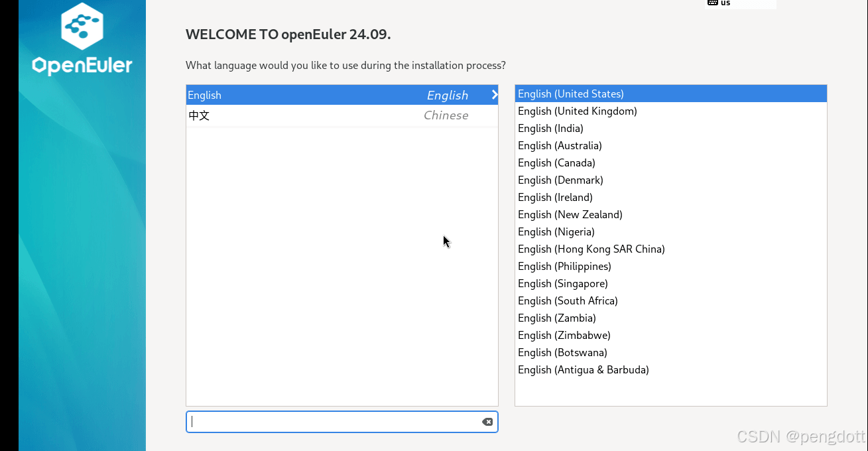The height and width of the screenshot is (451, 868).
Task: Choose English (Zimbabwe) locale
Action: [x=671, y=335]
